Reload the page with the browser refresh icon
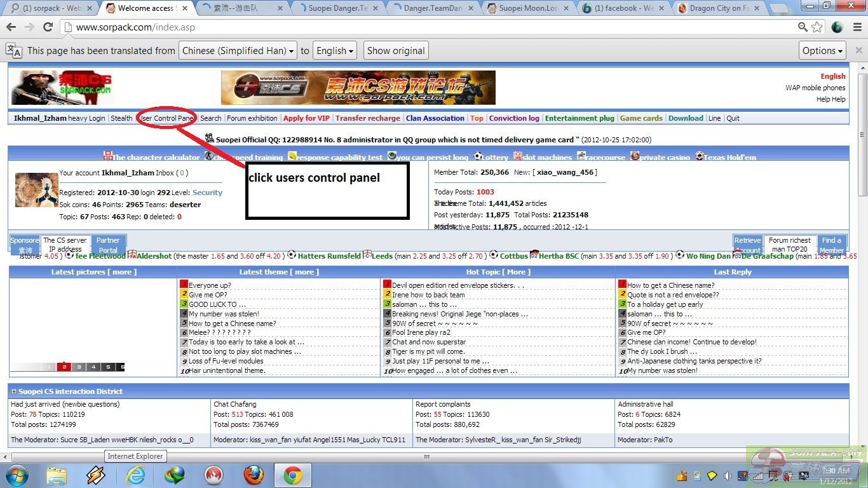This screenshot has width=868, height=488. point(48,27)
